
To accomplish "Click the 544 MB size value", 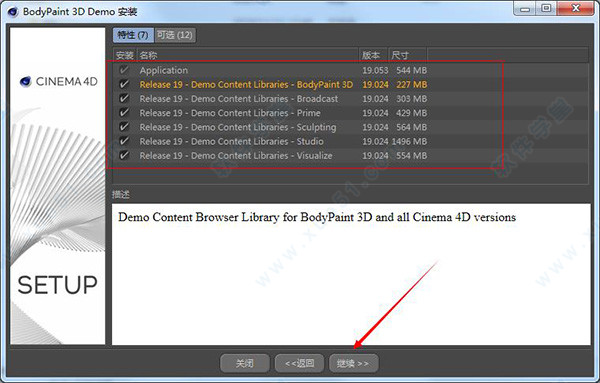I will tap(411, 70).
